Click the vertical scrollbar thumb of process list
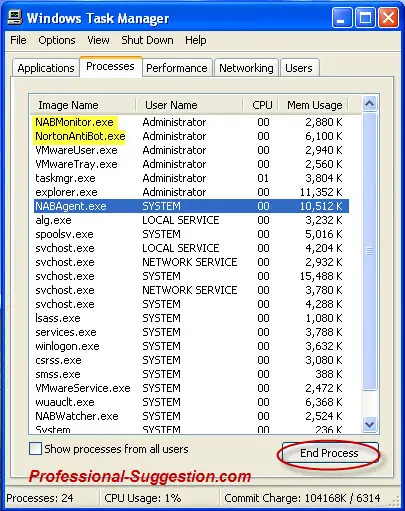This screenshot has height=511, width=405. 369,251
